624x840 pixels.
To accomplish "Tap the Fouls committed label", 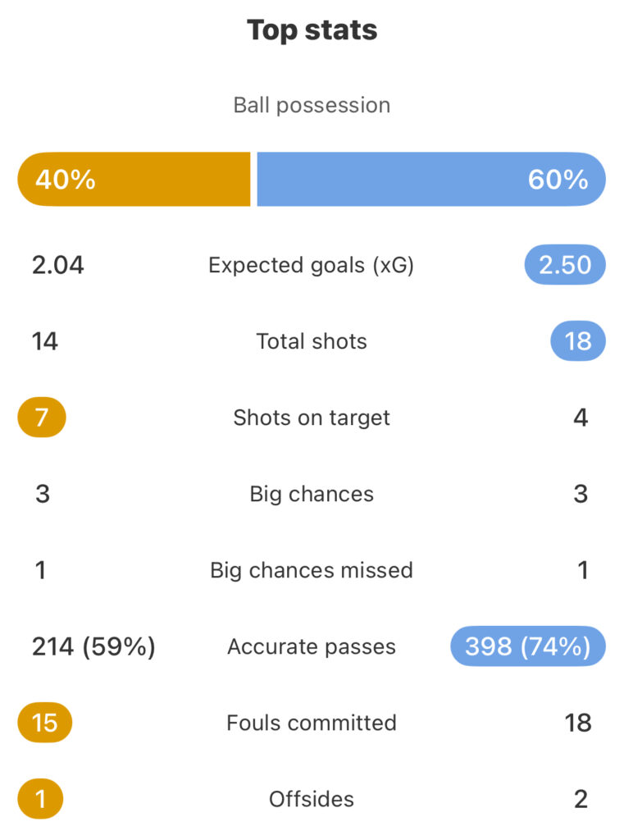I will (312, 723).
